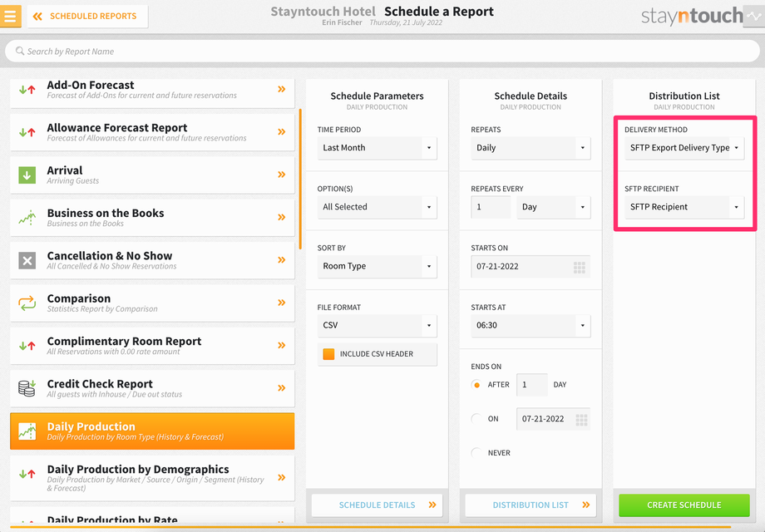Select the On radio button under Ends On
The image size is (765, 532).
click(476, 419)
